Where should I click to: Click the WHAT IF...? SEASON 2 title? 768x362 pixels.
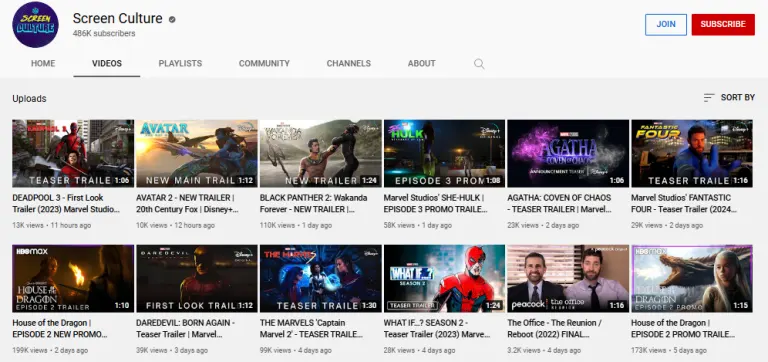437,329
